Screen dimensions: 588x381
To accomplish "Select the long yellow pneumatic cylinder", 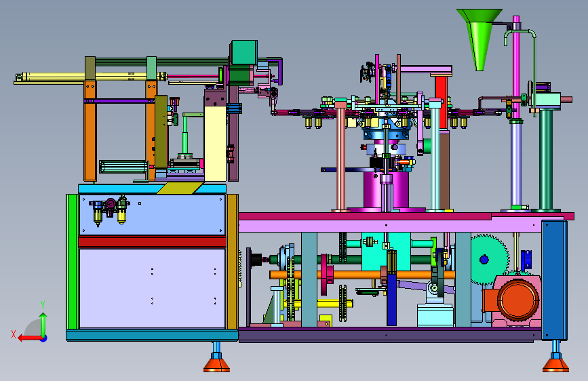I will (x=90, y=77).
